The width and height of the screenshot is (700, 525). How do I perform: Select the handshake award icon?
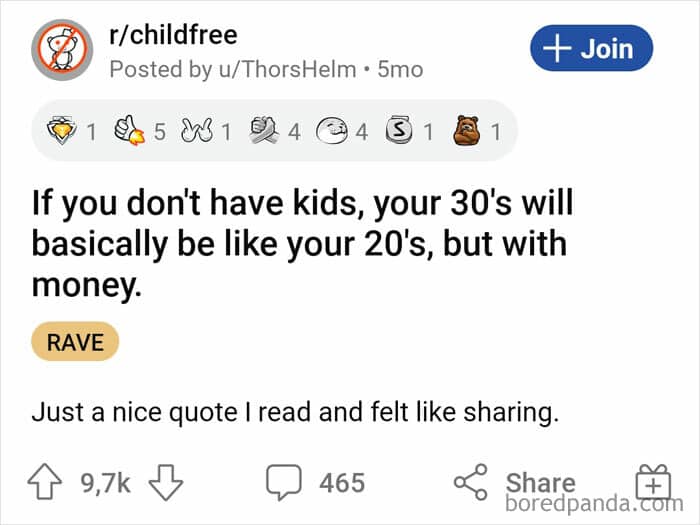[x=264, y=130]
